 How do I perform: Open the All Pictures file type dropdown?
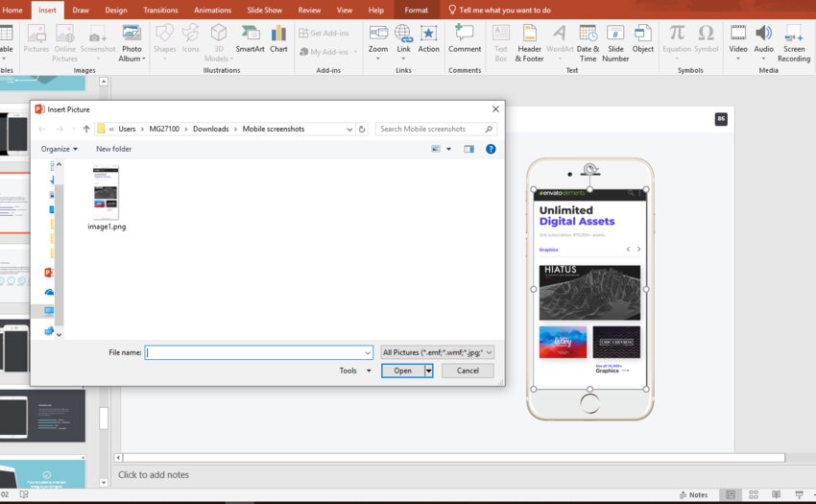click(x=437, y=352)
